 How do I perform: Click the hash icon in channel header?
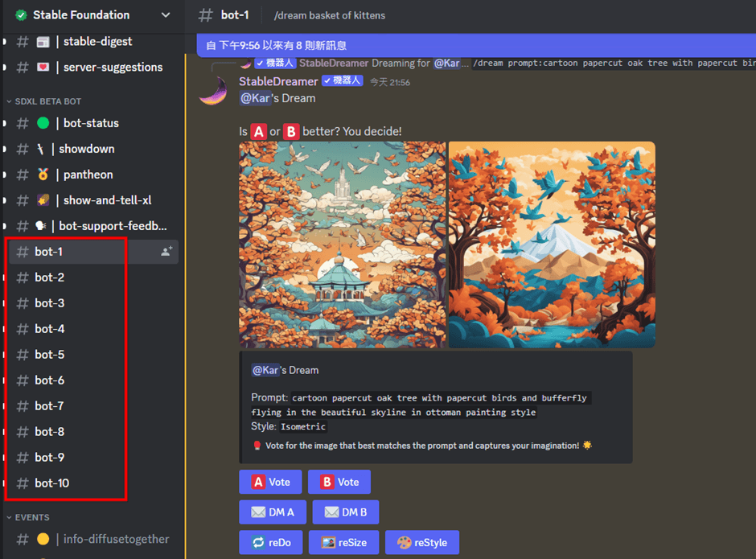[x=206, y=15]
